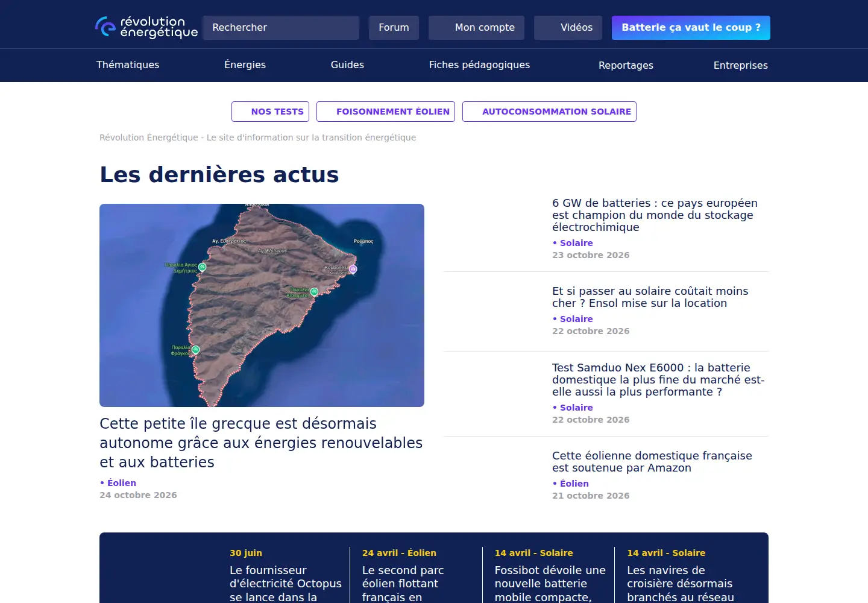Viewport: 868px width, 603px height.
Task: Open the Ensol solar rental article
Action: coord(650,297)
